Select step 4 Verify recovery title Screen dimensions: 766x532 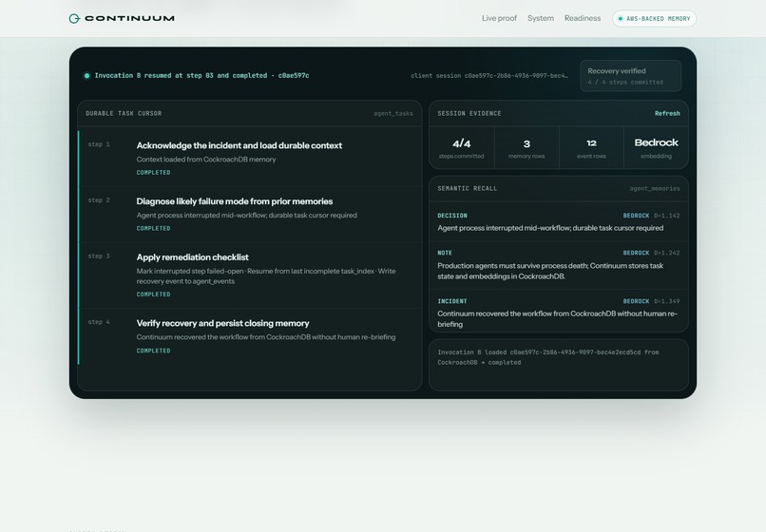[222, 323]
